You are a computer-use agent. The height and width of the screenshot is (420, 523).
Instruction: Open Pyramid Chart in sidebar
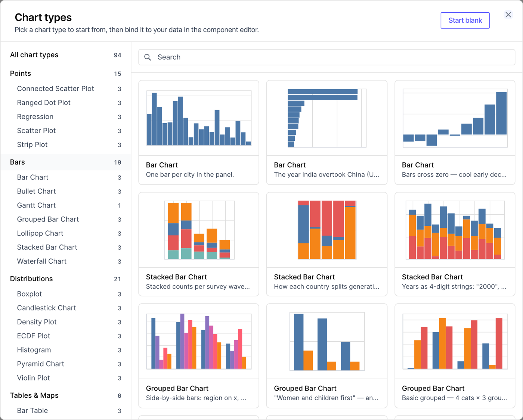(66, 364)
